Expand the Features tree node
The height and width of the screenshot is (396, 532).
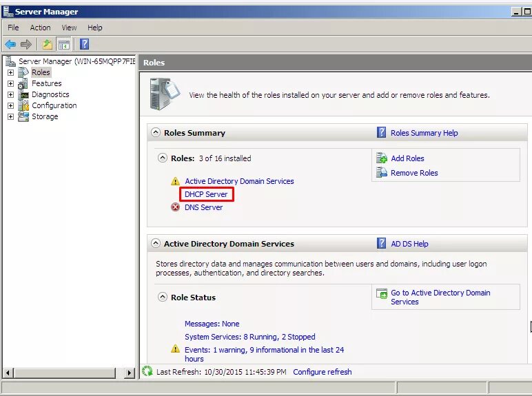coord(10,83)
